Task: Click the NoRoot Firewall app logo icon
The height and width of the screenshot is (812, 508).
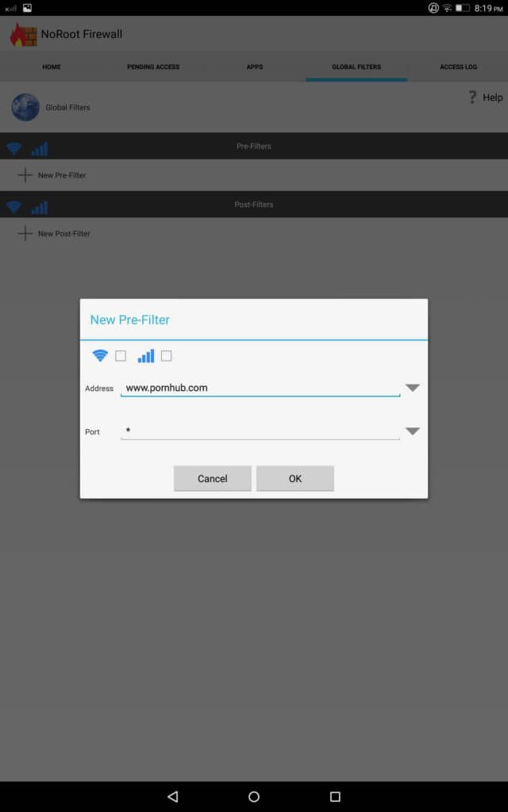Action: [x=23, y=34]
